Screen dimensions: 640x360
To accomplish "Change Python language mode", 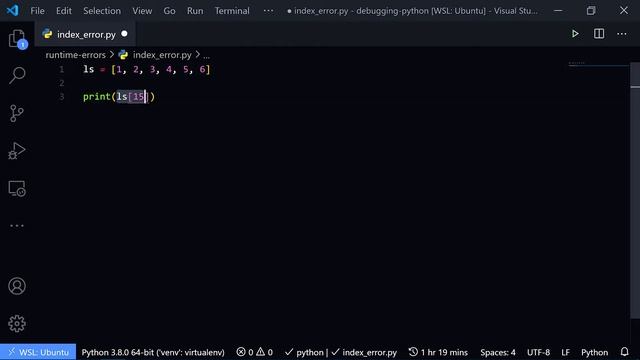I will click(594, 352).
